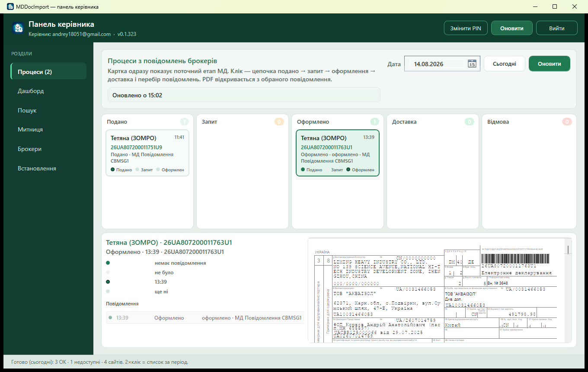Click the Подано column count badge
Screen dimensions: 588x372
pos(185,122)
